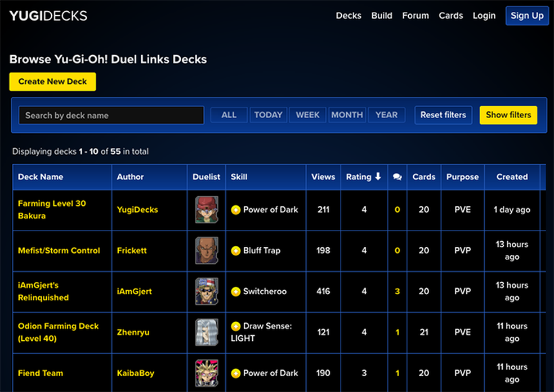Click Create New Deck button
This screenshot has width=554, height=392.
pyautogui.click(x=53, y=82)
